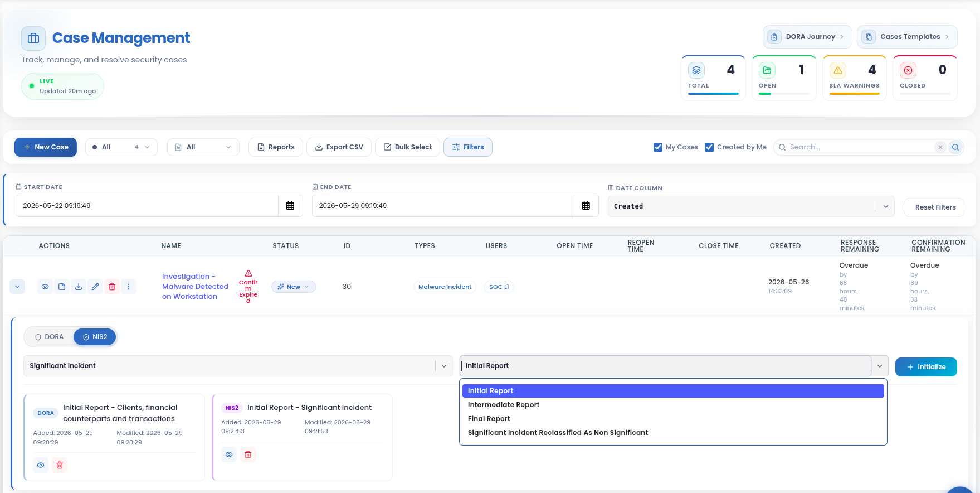Export cases to CSV
The width and height of the screenshot is (980, 493).
tap(339, 147)
